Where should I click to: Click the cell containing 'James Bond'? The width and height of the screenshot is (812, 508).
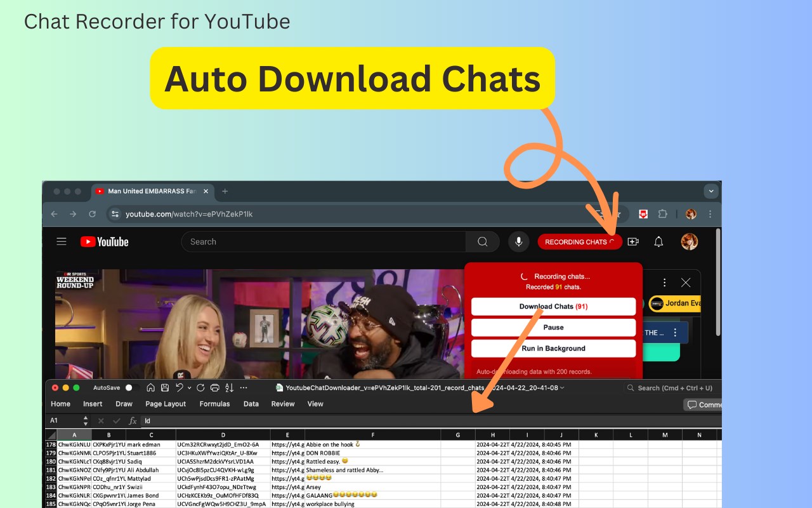point(151,495)
